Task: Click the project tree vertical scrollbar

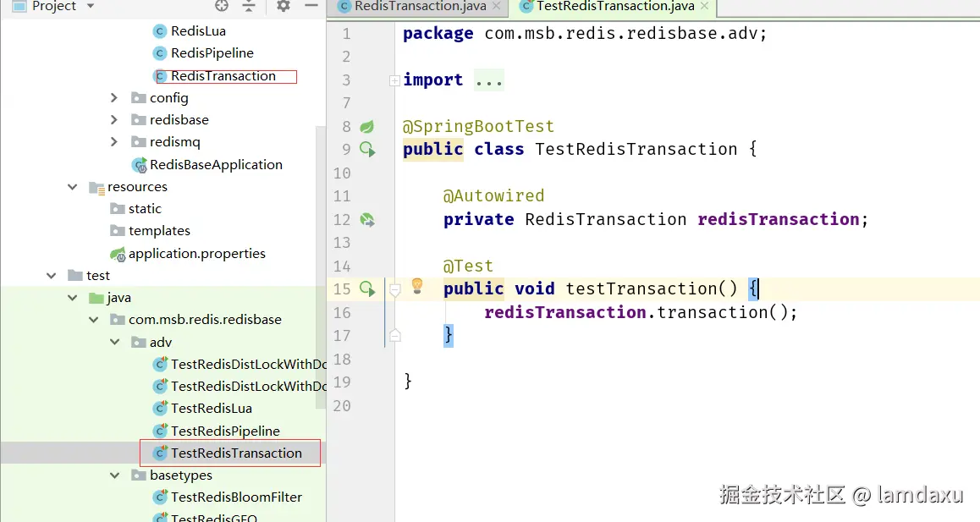Action: click(x=321, y=267)
